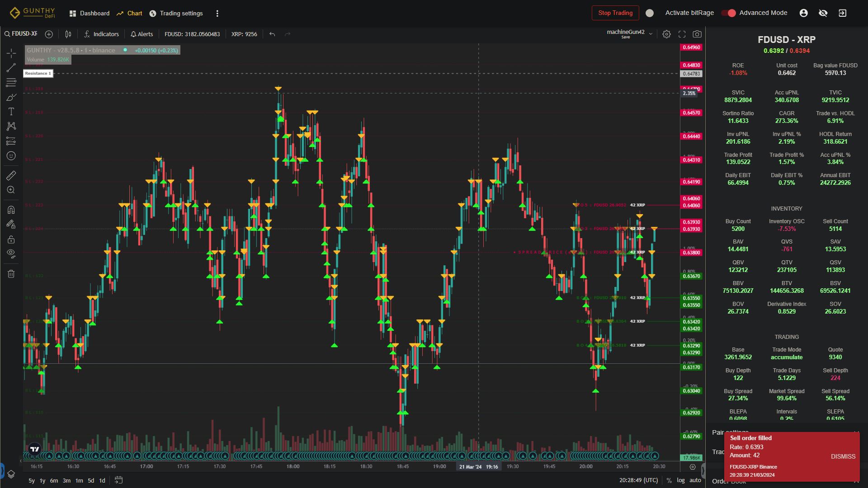The height and width of the screenshot is (488, 868).
Task: Hide all drawings with the eye icon
Action: pos(11,253)
